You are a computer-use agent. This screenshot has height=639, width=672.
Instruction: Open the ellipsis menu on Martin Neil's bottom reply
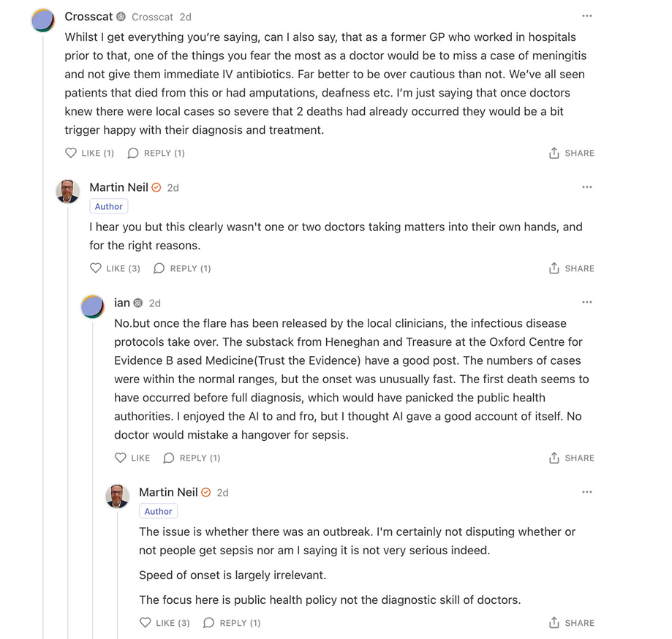pyautogui.click(x=587, y=492)
